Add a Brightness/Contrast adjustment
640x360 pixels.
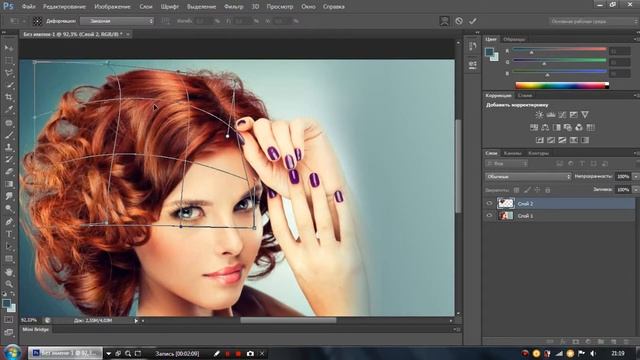point(539,115)
